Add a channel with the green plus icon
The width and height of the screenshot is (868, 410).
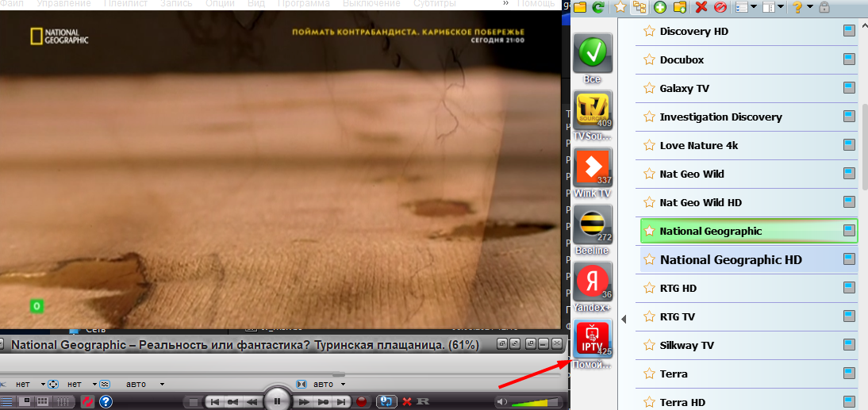pos(660,7)
